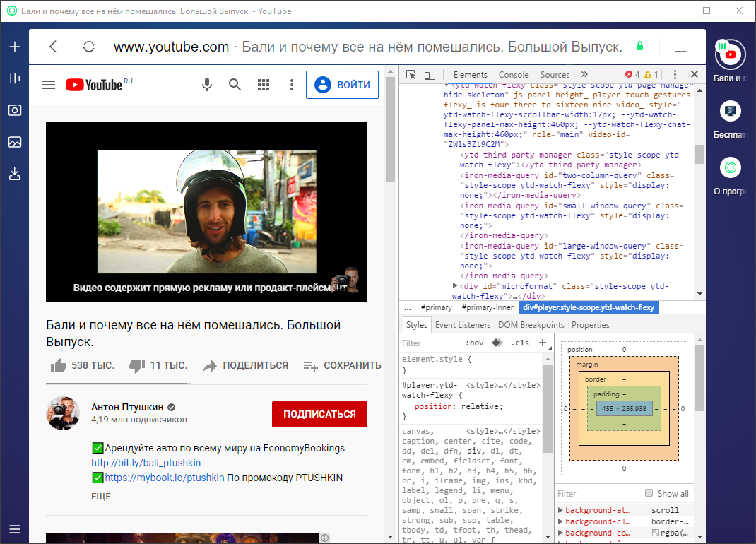This screenshot has height=544, width=756.
Task: Toggle the device toolbar in DevTools
Action: click(430, 74)
